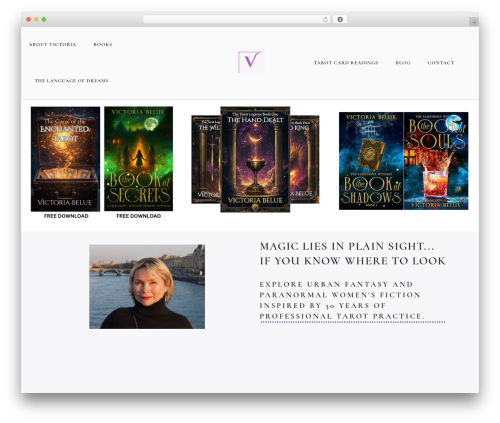Click the yellow minimize window dot
This screenshot has width=500, height=423.
point(36,20)
